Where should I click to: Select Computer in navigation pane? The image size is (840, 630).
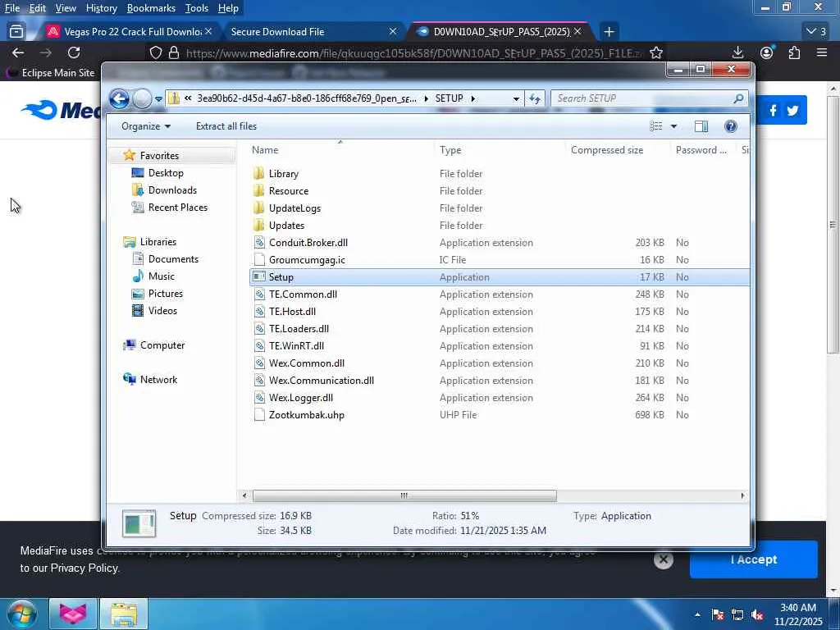162,345
